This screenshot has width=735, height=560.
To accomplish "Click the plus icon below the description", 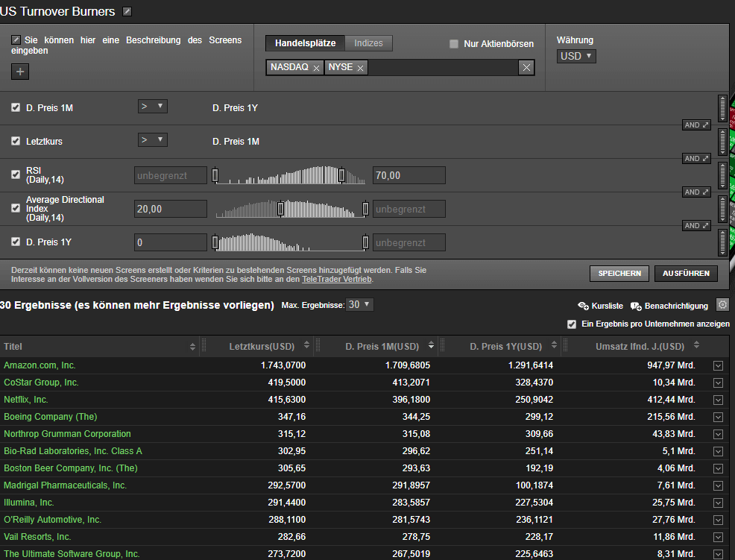I will click(19, 72).
